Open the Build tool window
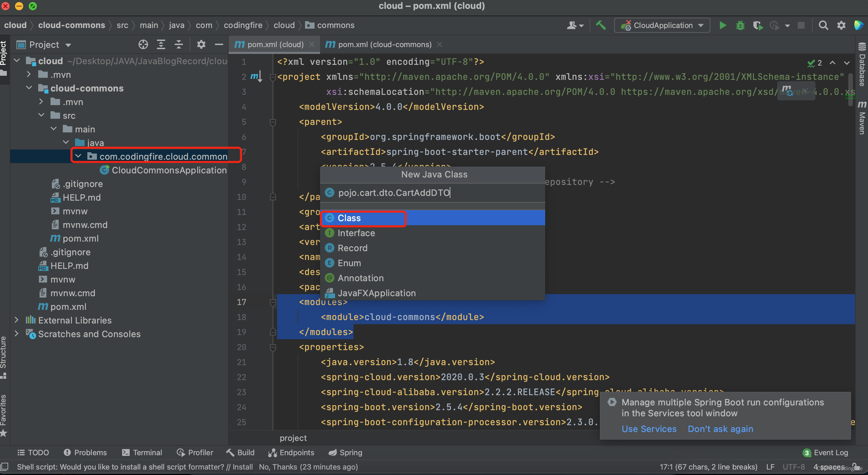This screenshot has height=475, width=868. 241,452
